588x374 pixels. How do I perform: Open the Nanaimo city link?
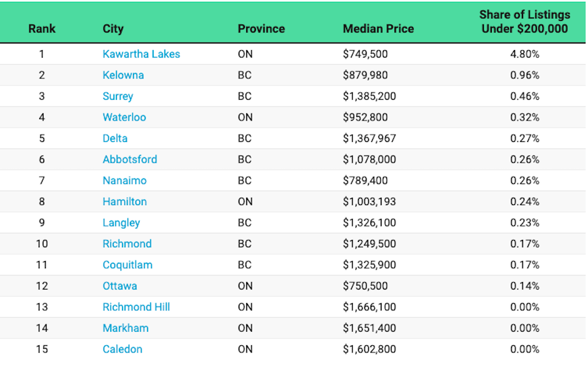click(124, 181)
